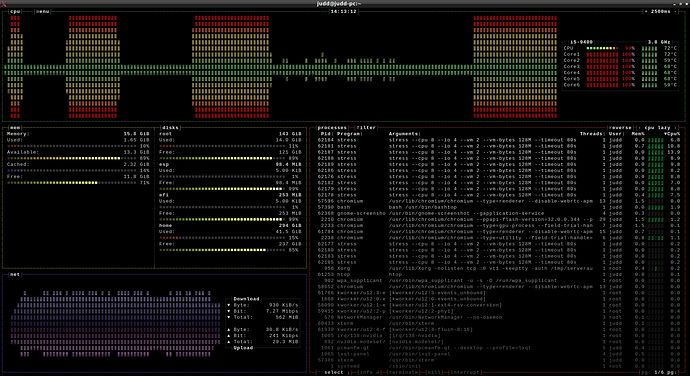Toggle the reverse sorting option

[x=621, y=128]
